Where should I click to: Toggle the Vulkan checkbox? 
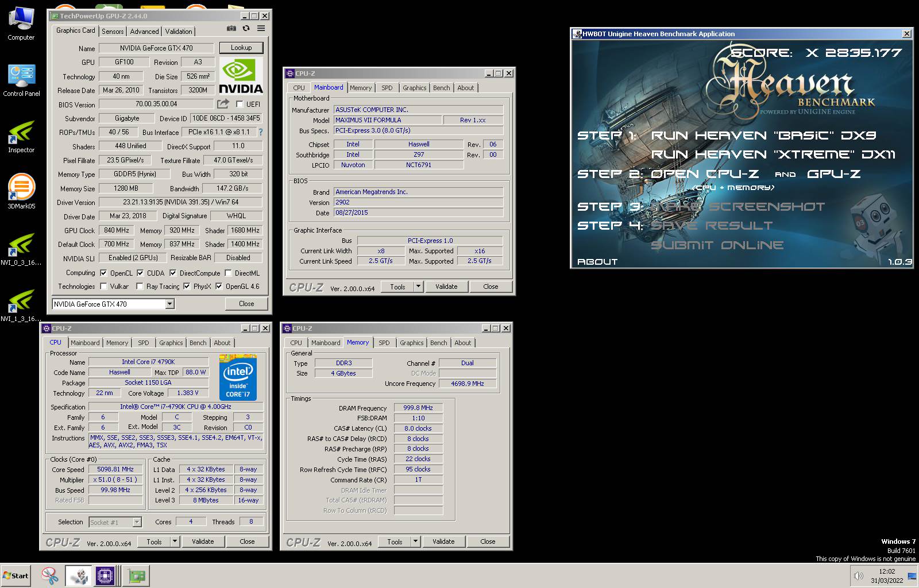[103, 286]
